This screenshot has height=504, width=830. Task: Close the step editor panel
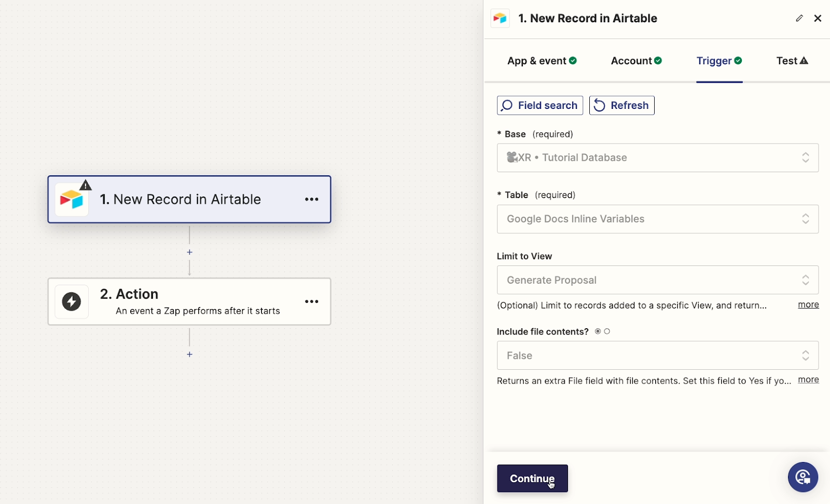(x=818, y=18)
